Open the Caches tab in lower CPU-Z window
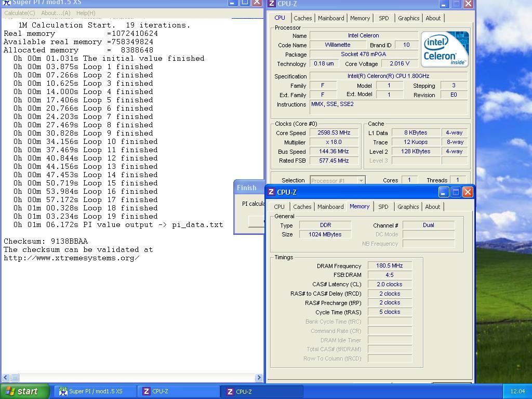This screenshot has width=532, height=399. click(x=302, y=207)
